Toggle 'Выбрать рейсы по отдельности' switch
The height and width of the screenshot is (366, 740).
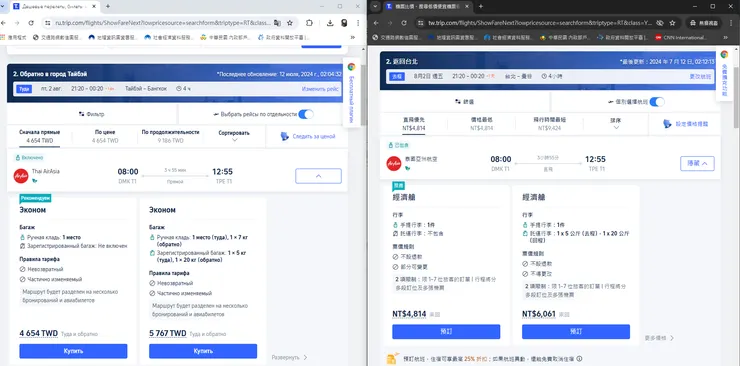[306, 114]
